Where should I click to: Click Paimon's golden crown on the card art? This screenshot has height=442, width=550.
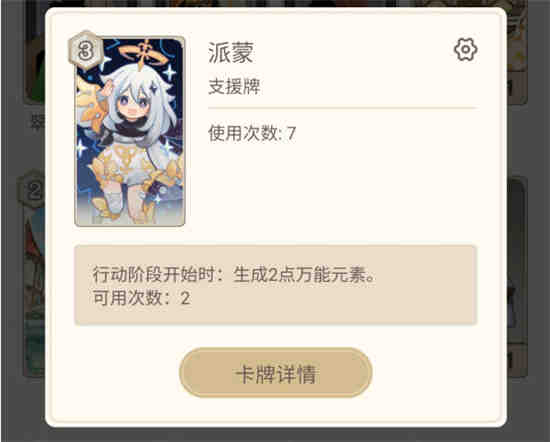[143, 53]
